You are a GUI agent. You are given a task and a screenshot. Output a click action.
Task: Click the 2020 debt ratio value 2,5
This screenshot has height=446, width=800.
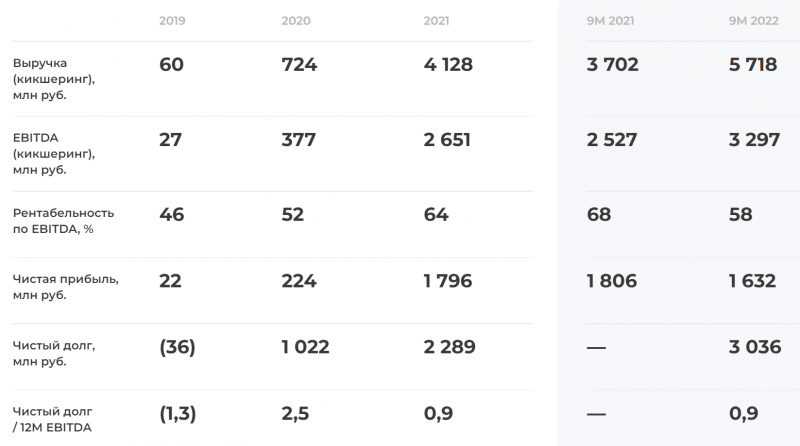pyautogui.click(x=295, y=414)
